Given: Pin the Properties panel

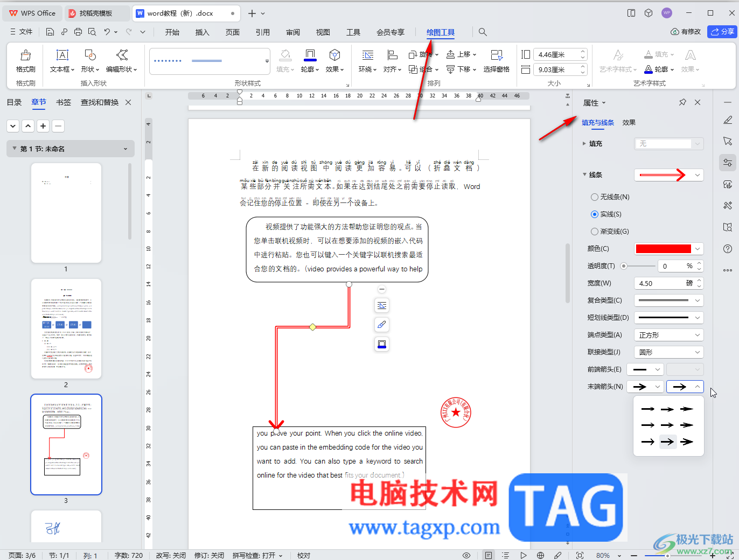Looking at the screenshot, I should pyautogui.click(x=682, y=102).
